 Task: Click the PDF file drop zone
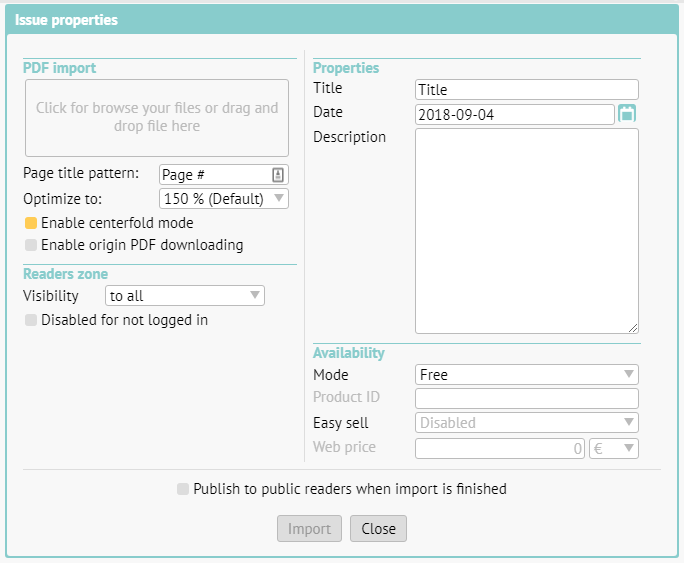click(157, 118)
